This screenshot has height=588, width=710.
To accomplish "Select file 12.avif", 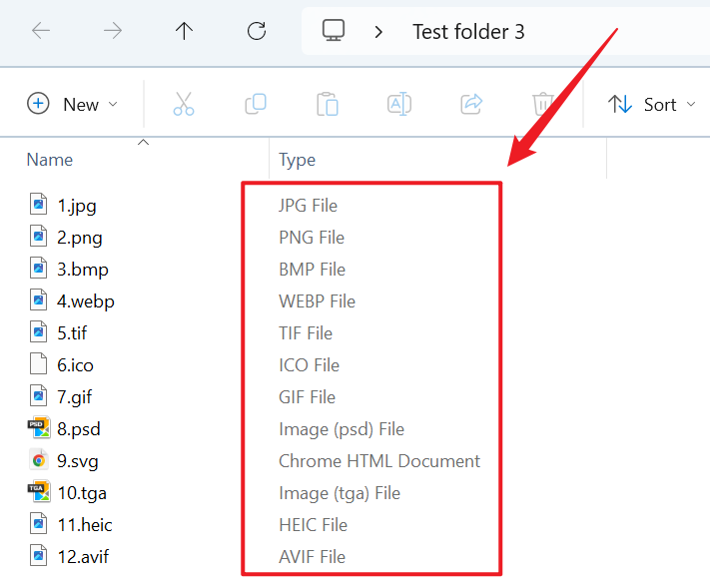I will [83, 557].
